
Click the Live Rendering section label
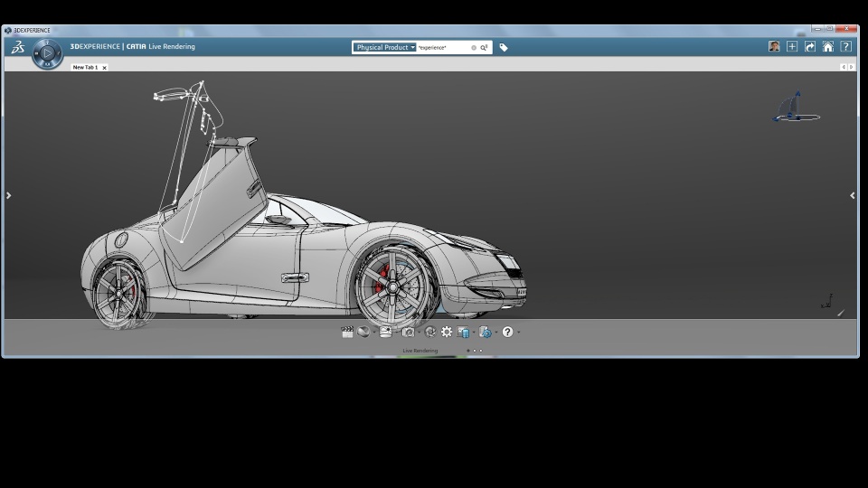pyautogui.click(x=420, y=351)
